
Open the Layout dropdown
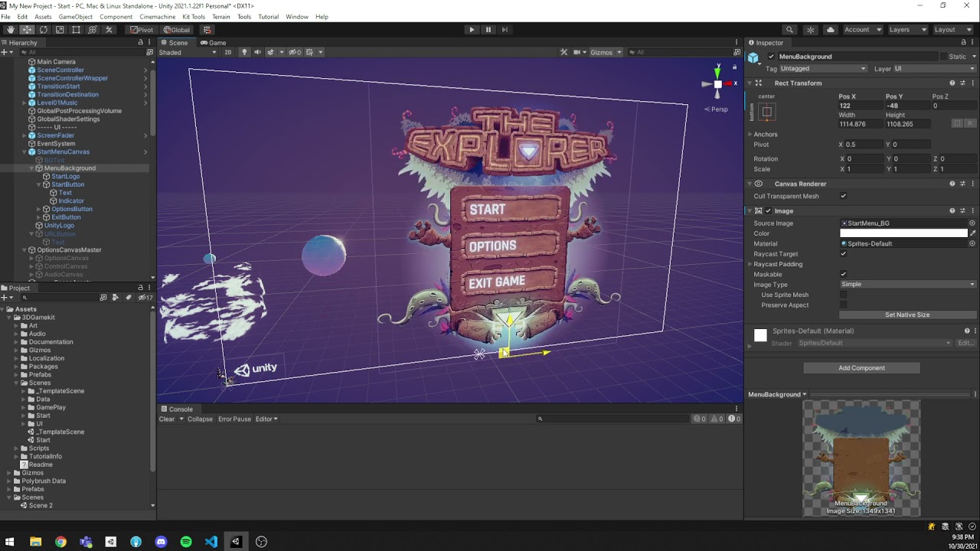pyautogui.click(x=953, y=30)
